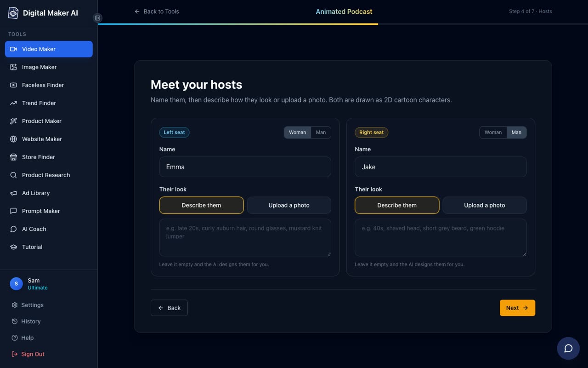
Task: Click the Image Maker icon
Action: point(13,67)
